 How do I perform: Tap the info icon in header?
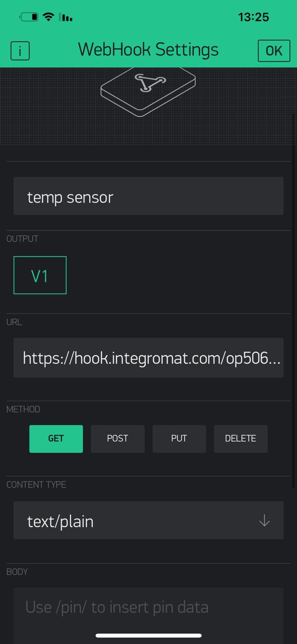click(x=20, y=51)
